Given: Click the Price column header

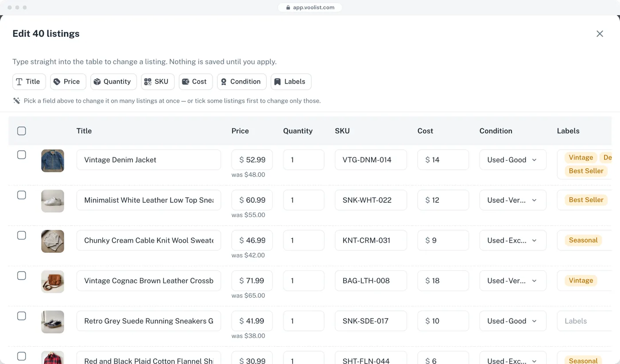Looking at the screenshot, I should [240, 131].
